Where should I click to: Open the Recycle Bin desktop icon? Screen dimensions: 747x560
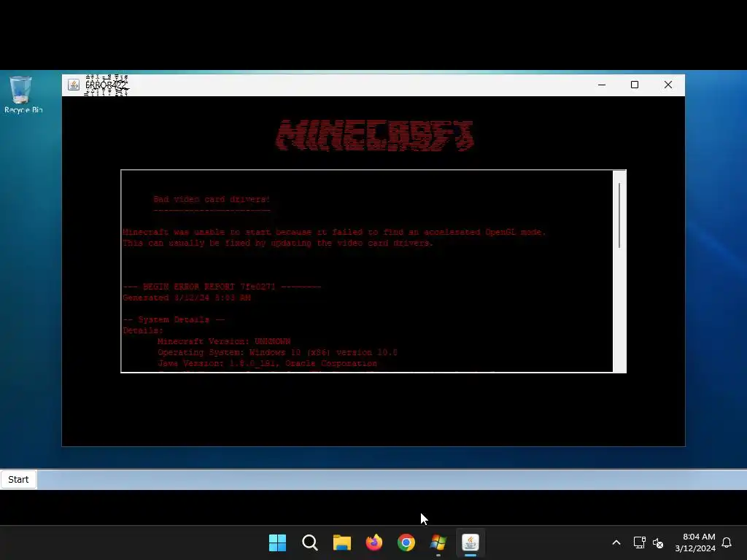pos(23,95)
